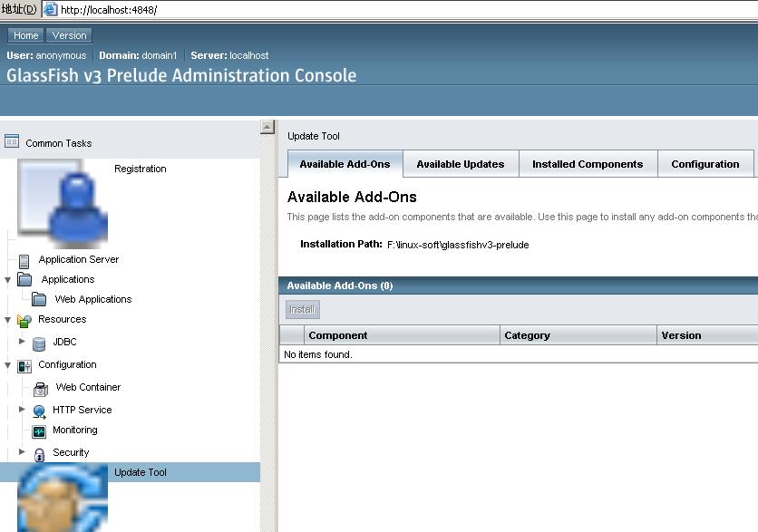Open the Update Tool Configuration tab
The image size is (758, 532).
[x=705, y=164]
